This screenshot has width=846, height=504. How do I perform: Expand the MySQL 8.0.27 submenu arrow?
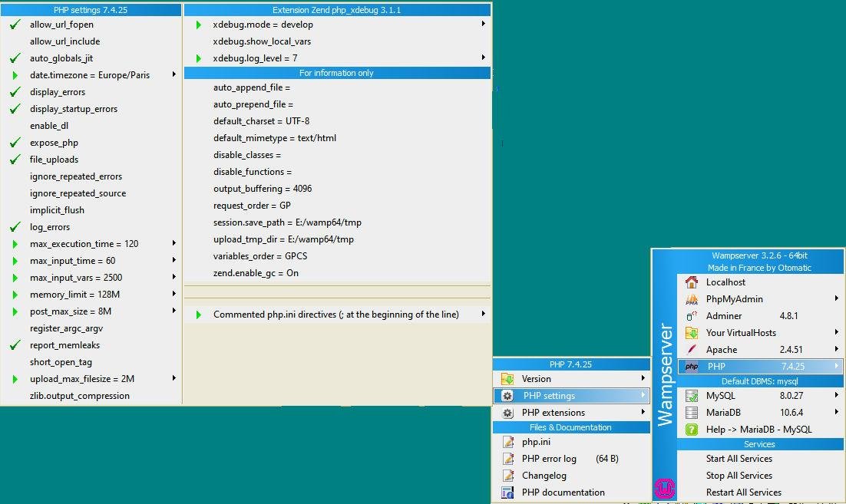836,395
